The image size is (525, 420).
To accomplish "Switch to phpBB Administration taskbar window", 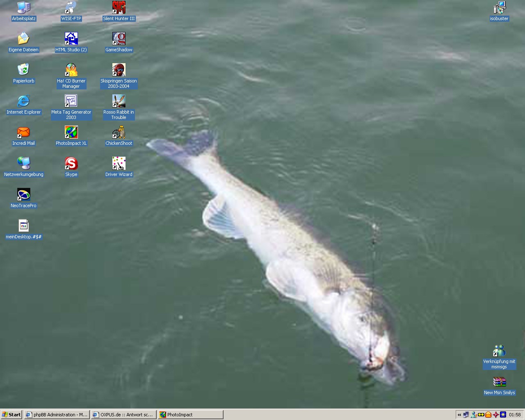I will pyautogui.click(x=57, y=415).
